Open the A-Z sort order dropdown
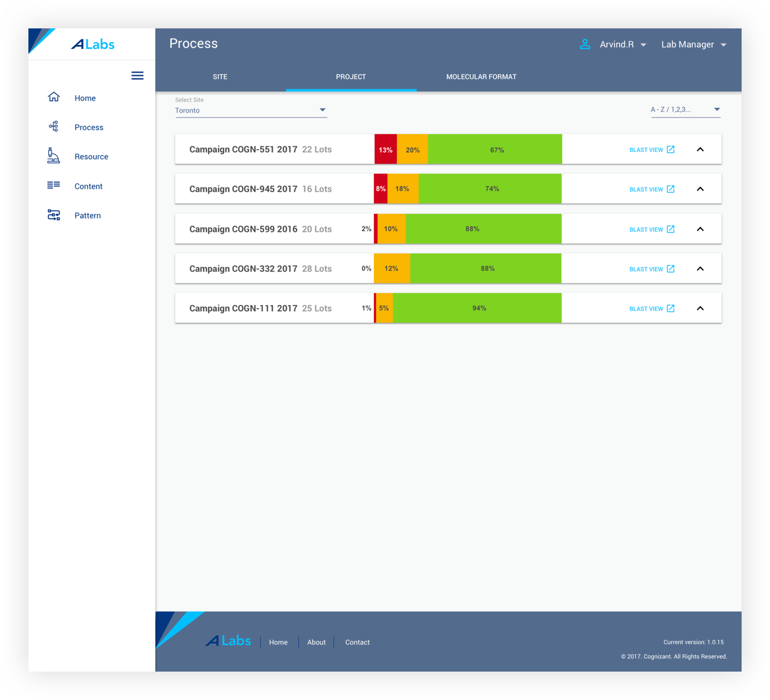Screen dimensions: 770x700 [685, 110]
